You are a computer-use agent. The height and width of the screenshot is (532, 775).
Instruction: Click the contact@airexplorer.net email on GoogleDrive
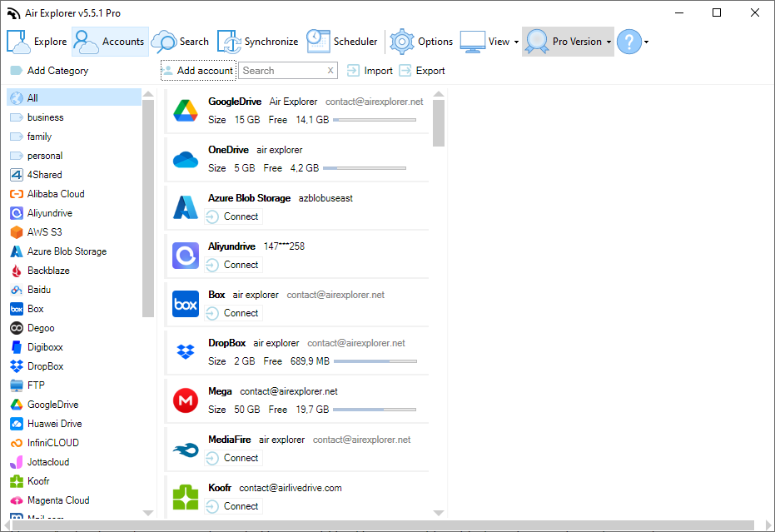tap(374, 102)
